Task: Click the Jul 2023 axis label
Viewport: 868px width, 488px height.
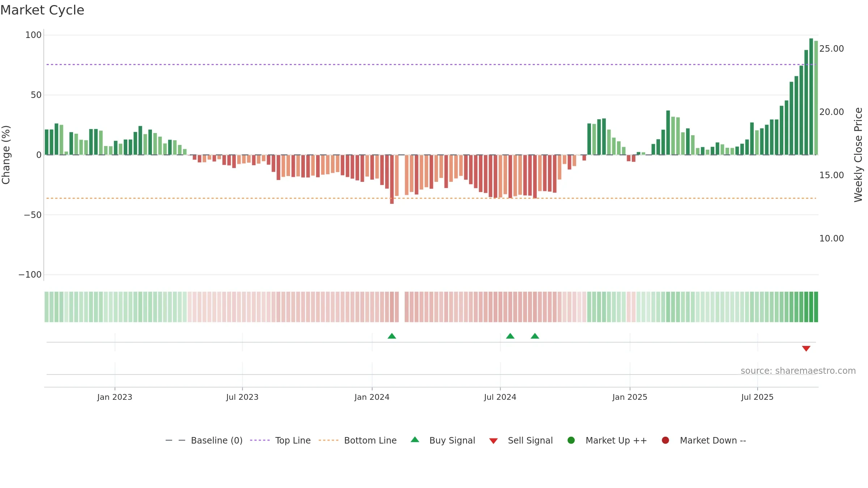Action: coord(242,397)
